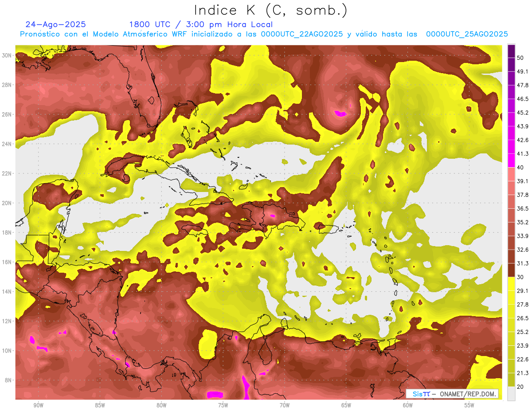The image size is (532, 411).
Task: Click the '75W' longitude label
Action: tap(223, 405)
